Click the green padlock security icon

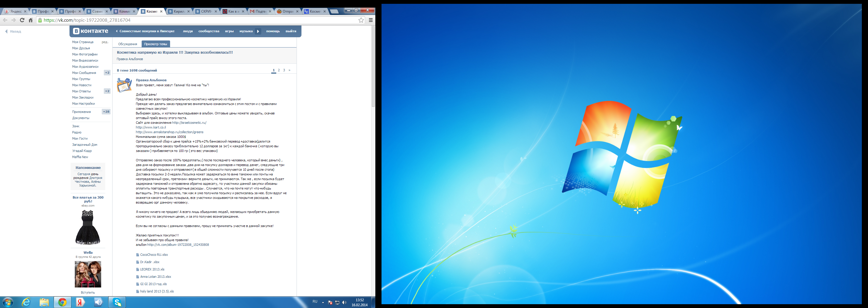pyautogui.click(x=40, y=20)
